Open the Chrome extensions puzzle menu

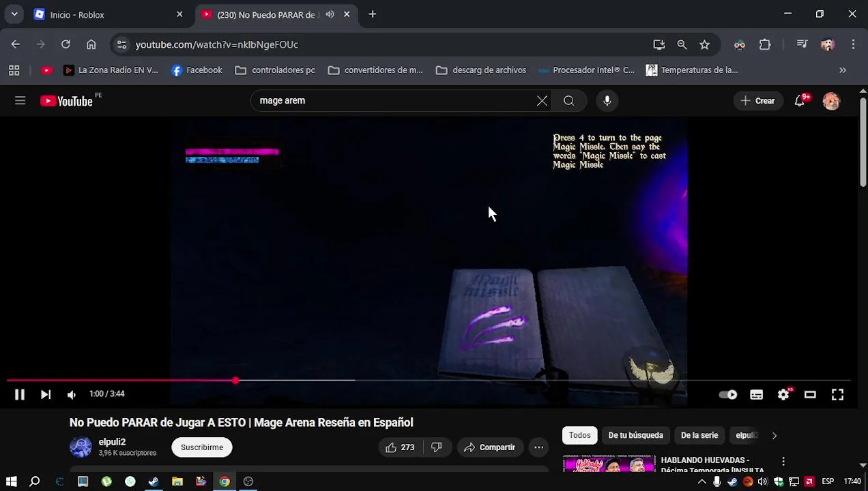(x=765, y=44)
